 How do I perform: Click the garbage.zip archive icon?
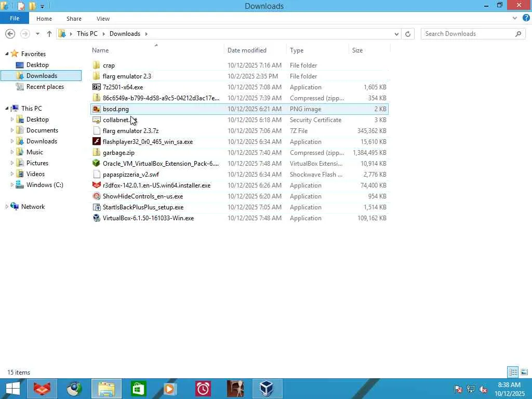tap(96, 153)
